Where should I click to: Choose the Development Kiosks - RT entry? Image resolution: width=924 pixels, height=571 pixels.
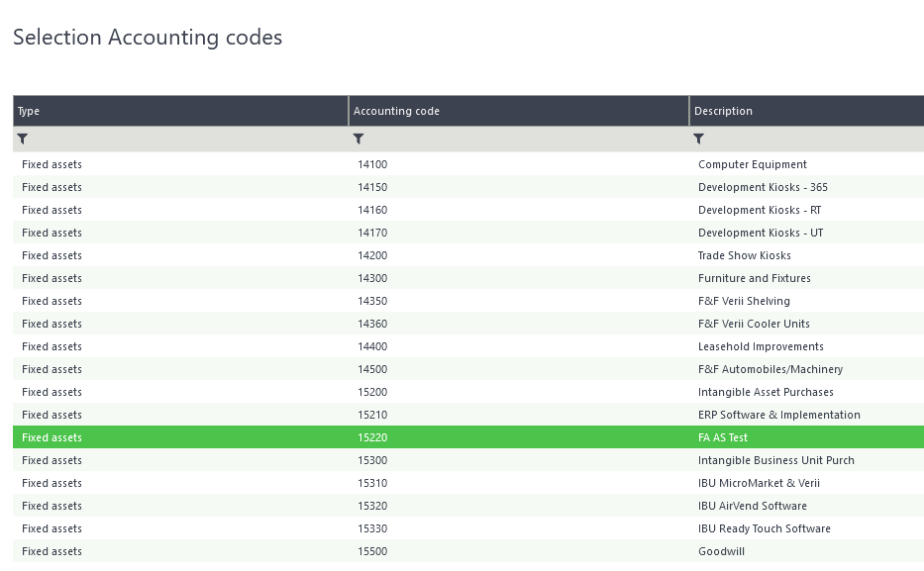[759, 210]
